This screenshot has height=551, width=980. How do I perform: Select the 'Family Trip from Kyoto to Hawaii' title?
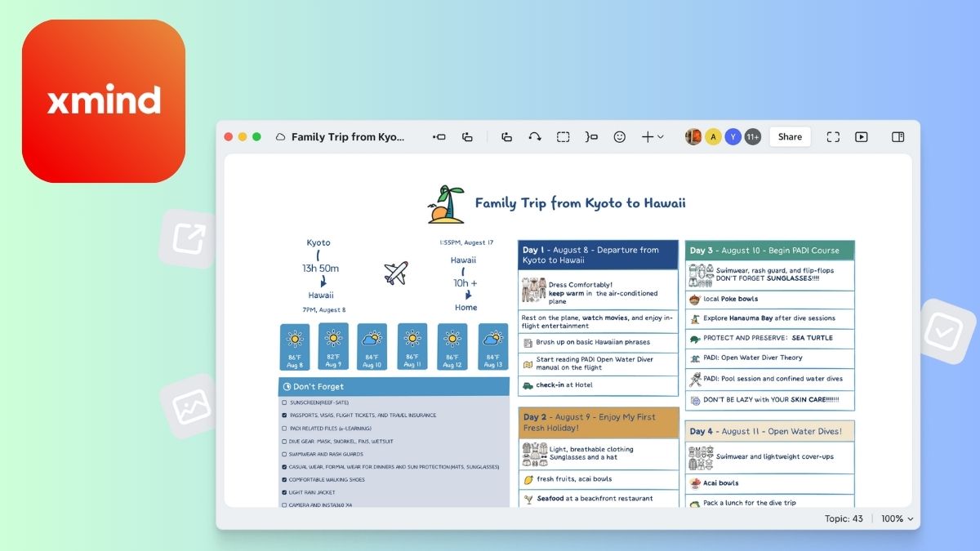(580, 203)
